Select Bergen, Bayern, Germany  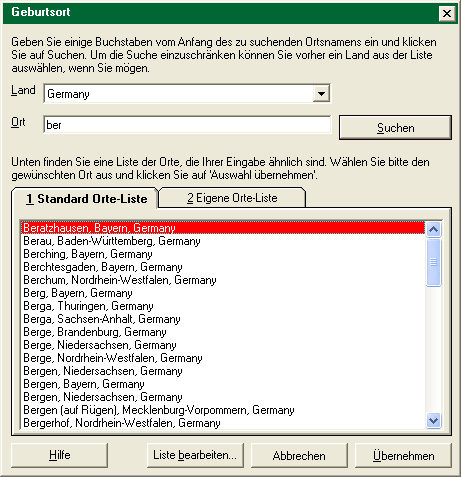click(223, 384)
